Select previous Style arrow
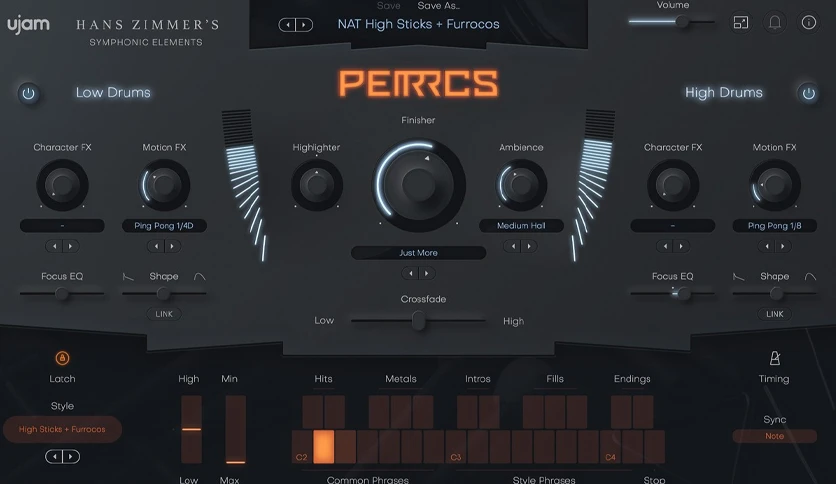The height and width of the screenshot is (484, 836). [54, 456]
